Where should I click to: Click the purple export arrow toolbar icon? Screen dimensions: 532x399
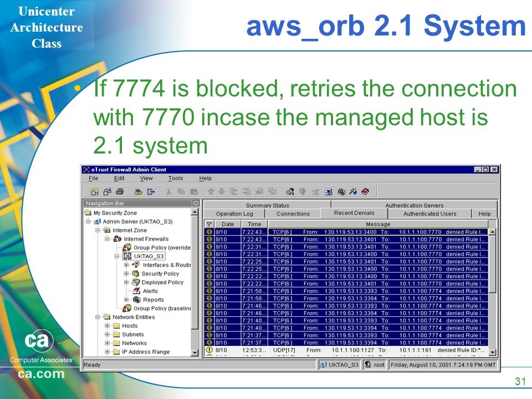pos(151,192)
